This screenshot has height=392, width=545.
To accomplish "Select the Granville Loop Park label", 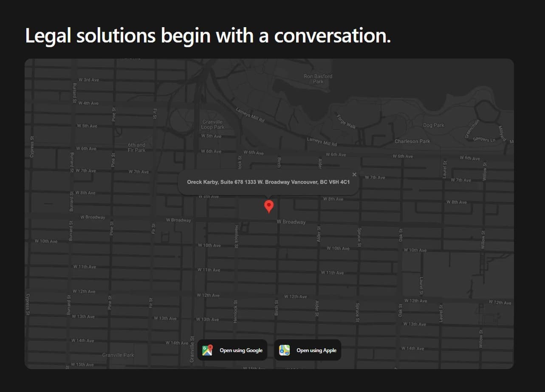I will tap(212, 124).
